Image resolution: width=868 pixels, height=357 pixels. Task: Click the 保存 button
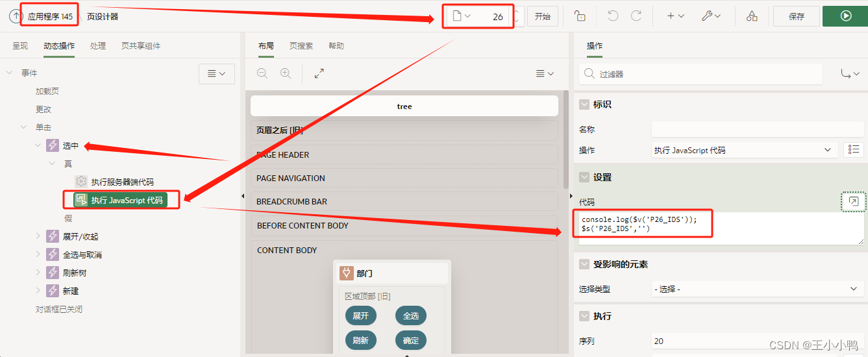click(x=797, y=17)
